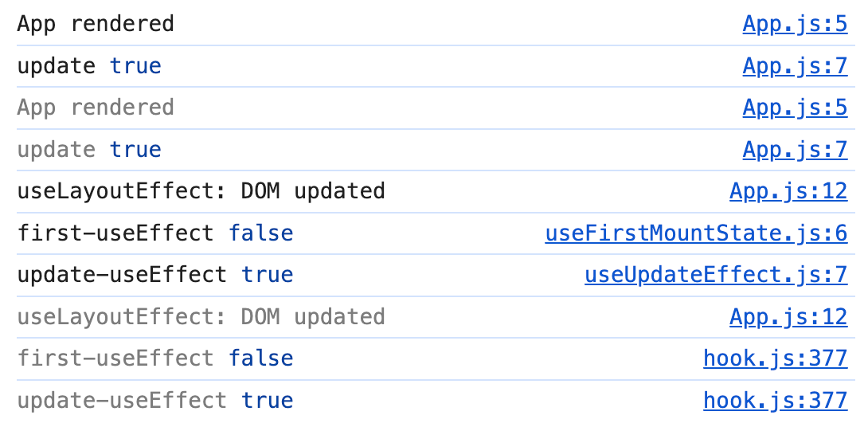Image resolution: width=868 pixels, height=427 pixels.
Task: Select the grayed 'update-useEffect true' message
Action: pyautogui.click(x=155, y=401)
